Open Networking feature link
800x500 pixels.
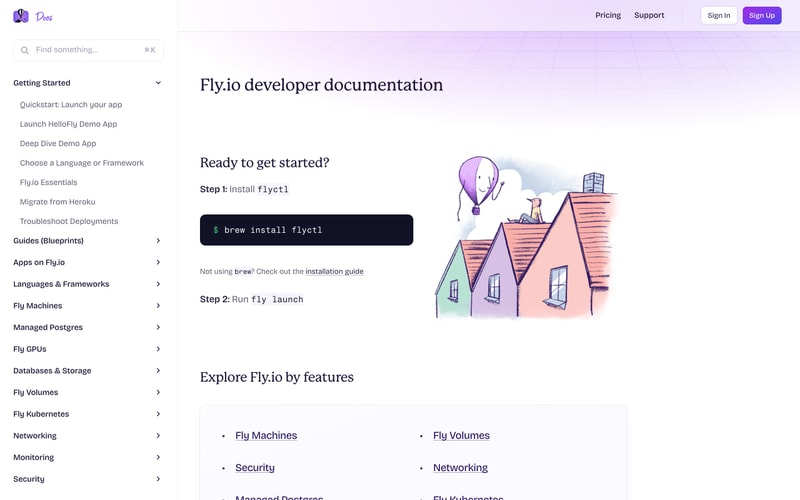[460, 467]
